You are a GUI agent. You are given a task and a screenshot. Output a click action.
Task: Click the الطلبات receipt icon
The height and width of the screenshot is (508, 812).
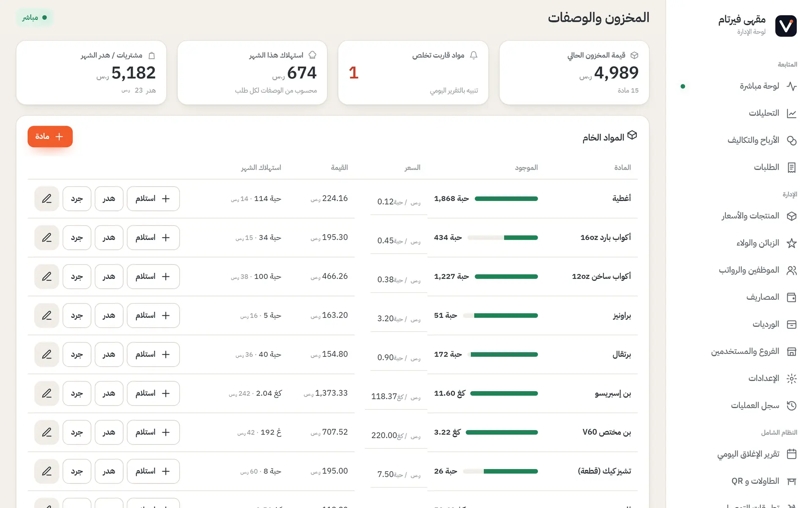(x=792, y=168)
